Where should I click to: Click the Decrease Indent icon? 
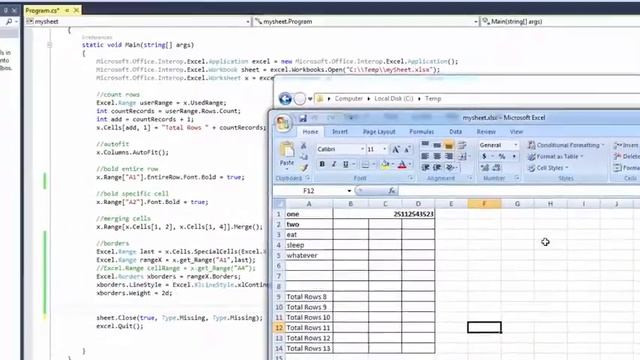tap(425, 167)
